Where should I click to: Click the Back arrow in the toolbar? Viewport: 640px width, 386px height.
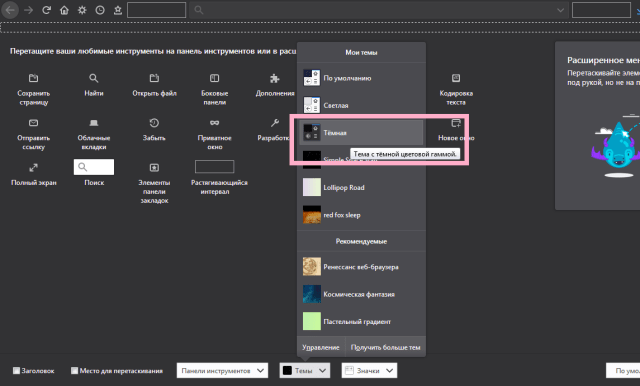(x=10, y=10)
